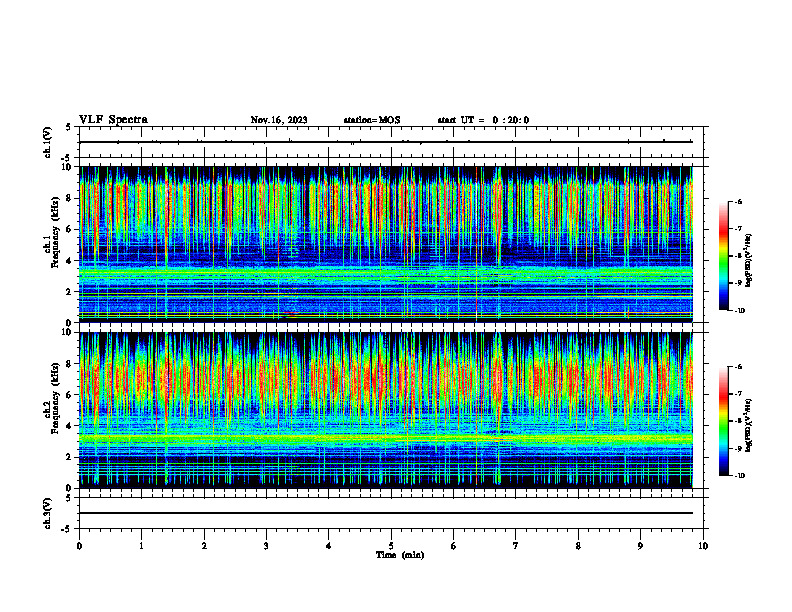This screenshot has width=792, height=612.
Task: Click the "start UT = 0 :20: 0" label
Action: point(483,120)
